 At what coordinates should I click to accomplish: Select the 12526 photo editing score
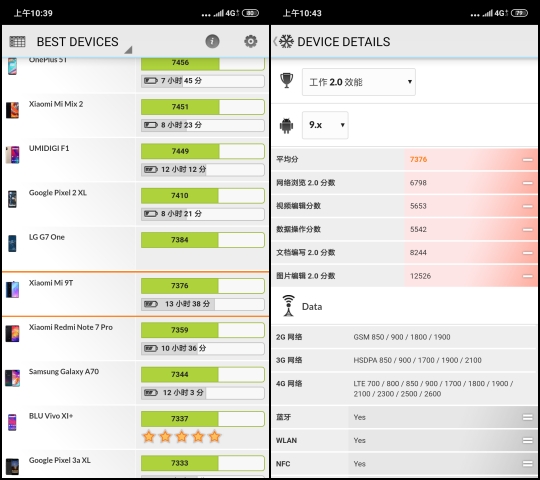[x=420, y=276]
